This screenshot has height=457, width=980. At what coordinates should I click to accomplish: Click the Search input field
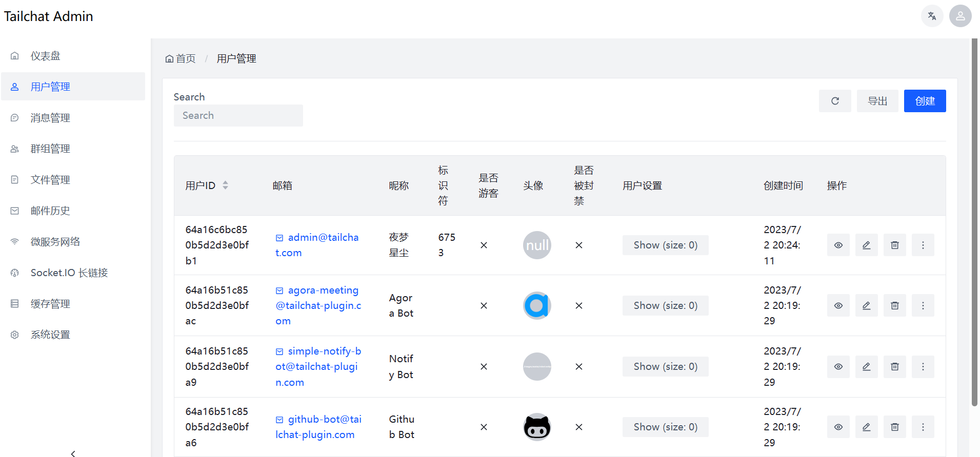click(238, 116)
